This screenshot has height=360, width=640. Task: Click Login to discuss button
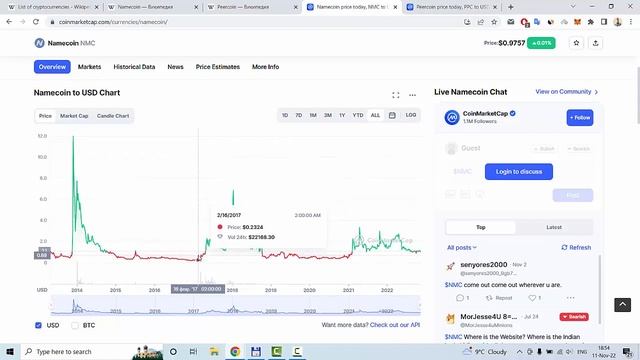pyautogui.click(x=519, y=171)
